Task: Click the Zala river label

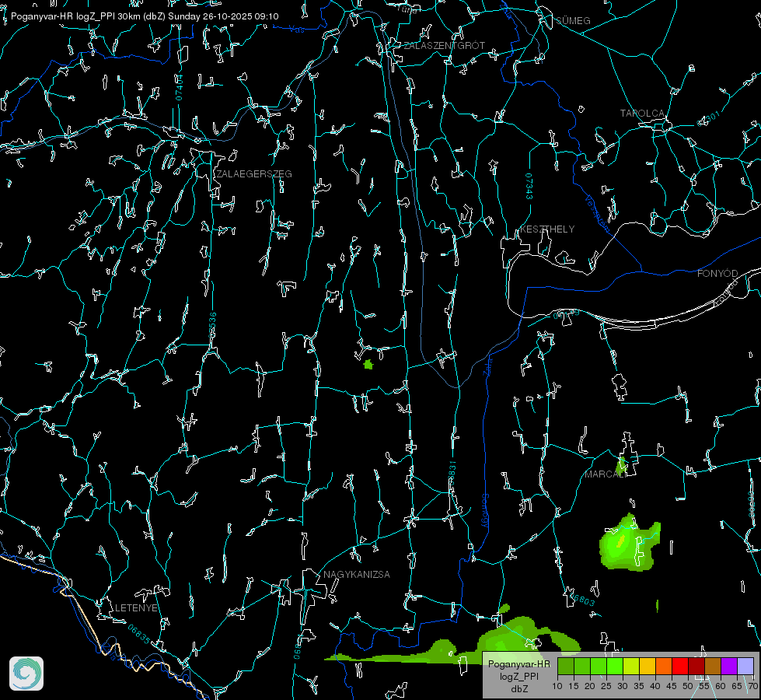Action: (x=487, y=366)
